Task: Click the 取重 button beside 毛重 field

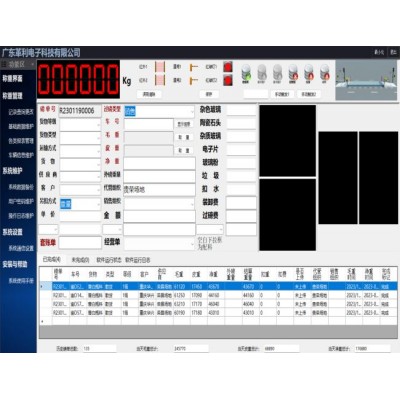Action: tap(184, 137)
